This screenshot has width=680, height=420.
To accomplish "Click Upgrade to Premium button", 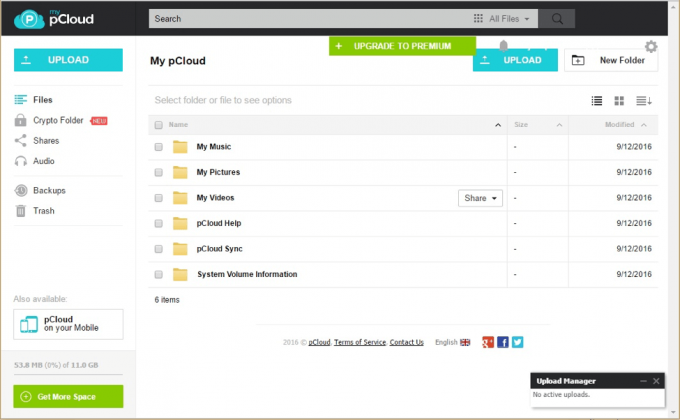I will 402,46.
